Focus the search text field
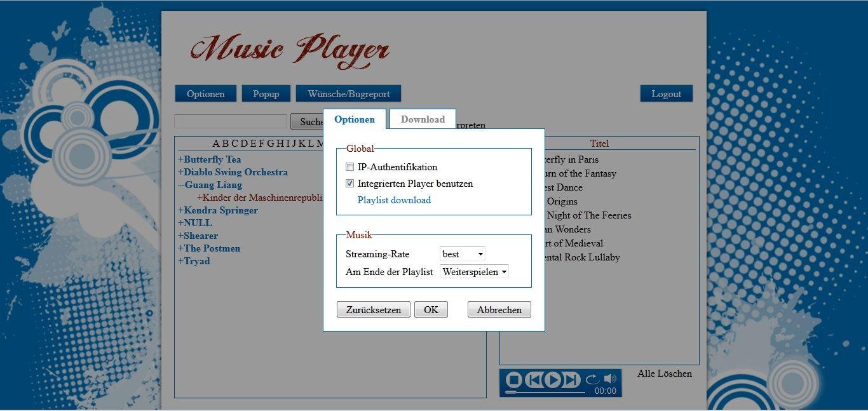 231,121
